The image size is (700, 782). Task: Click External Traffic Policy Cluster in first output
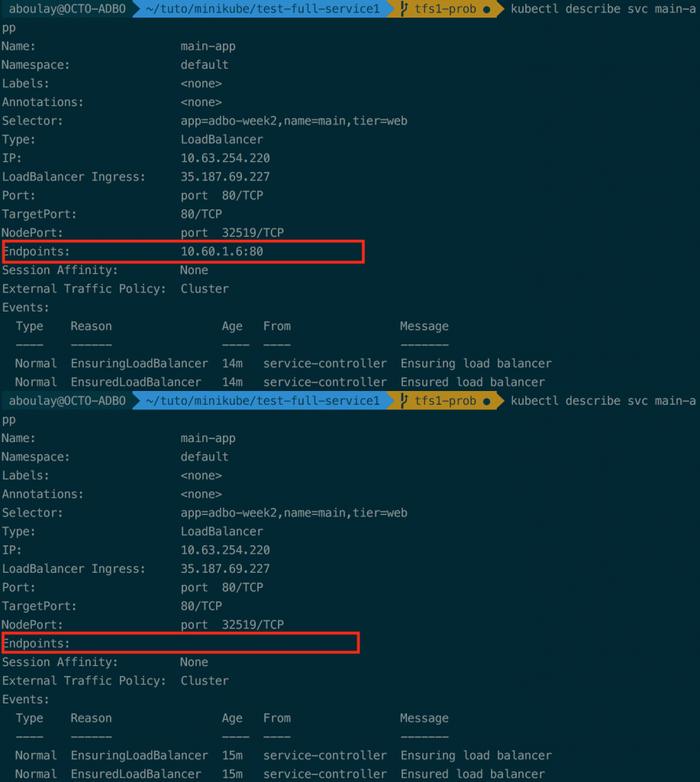(205, 289)
